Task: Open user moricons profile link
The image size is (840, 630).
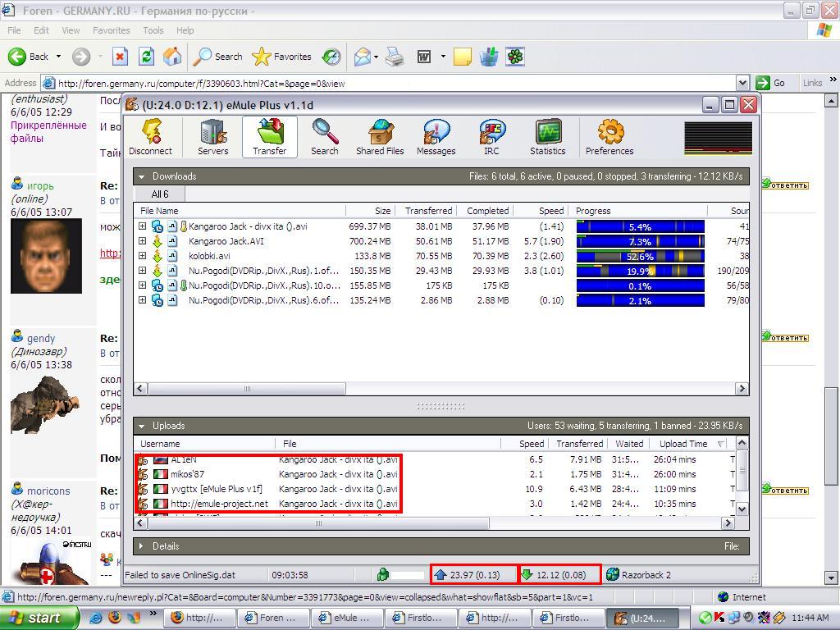Action: [48, 491]
